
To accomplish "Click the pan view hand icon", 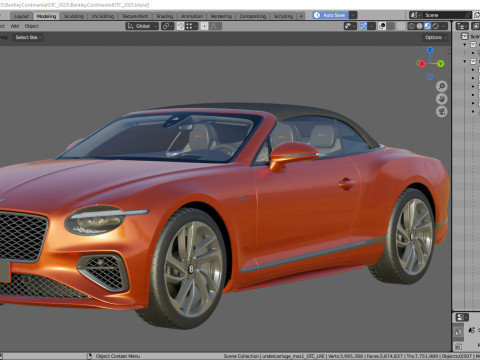I will tap(442, 99).
